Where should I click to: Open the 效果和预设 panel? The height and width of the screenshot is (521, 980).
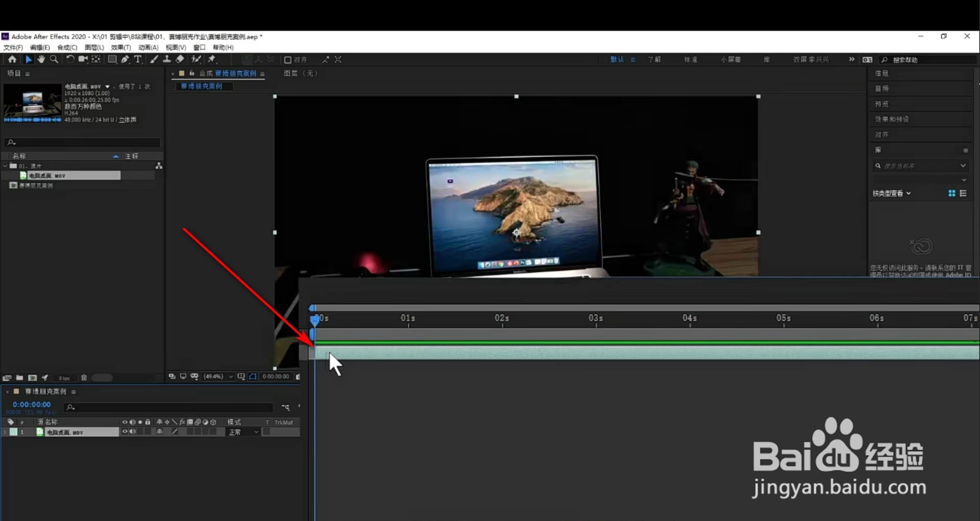892,119
